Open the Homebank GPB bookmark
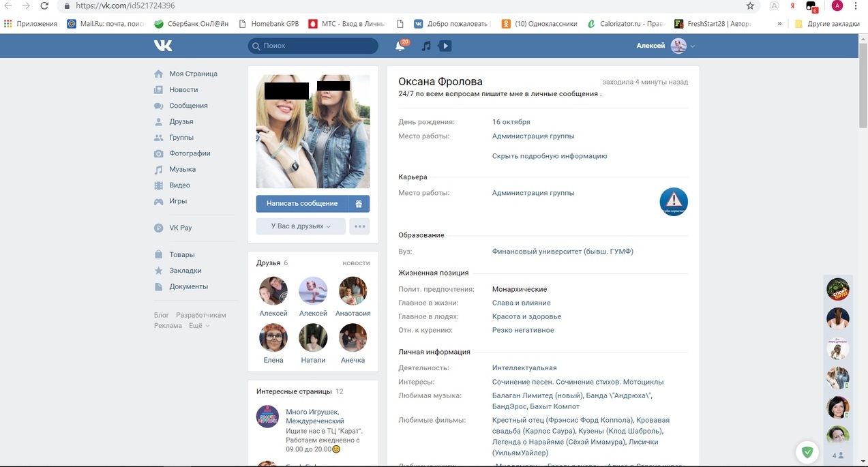This screenshot has width=868, height=467. 269,24
